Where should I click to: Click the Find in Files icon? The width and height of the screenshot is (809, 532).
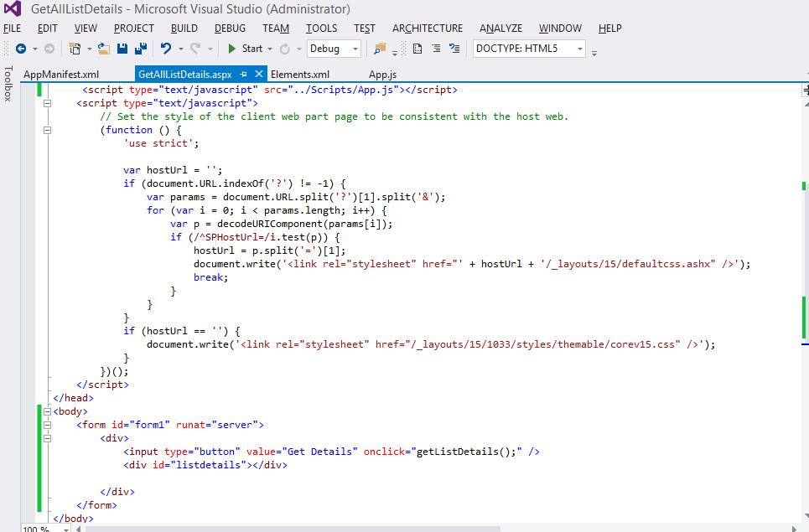coord(380,49)
